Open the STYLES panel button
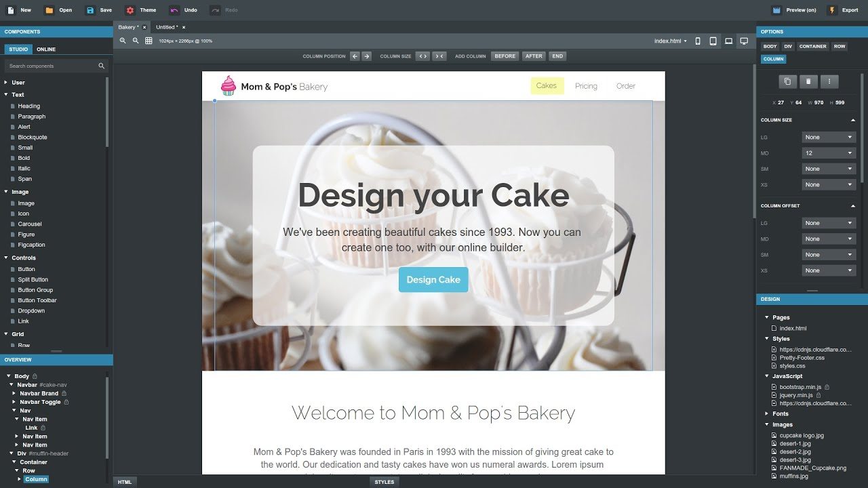The height and width of the screenshot is (488, 868). pos(384,482)
